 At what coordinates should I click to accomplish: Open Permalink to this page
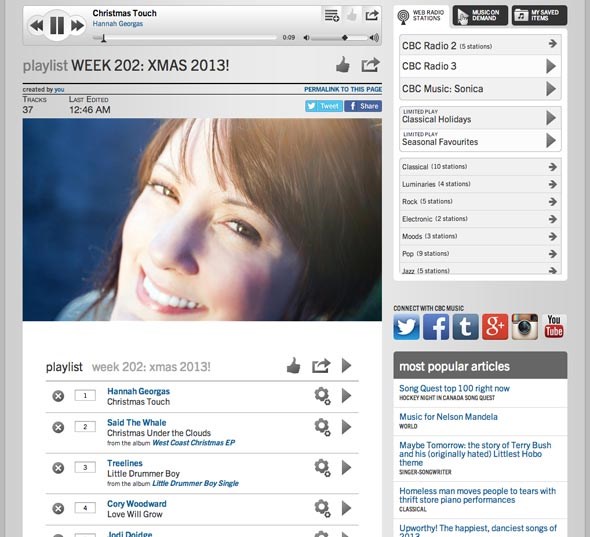[343, 89]
